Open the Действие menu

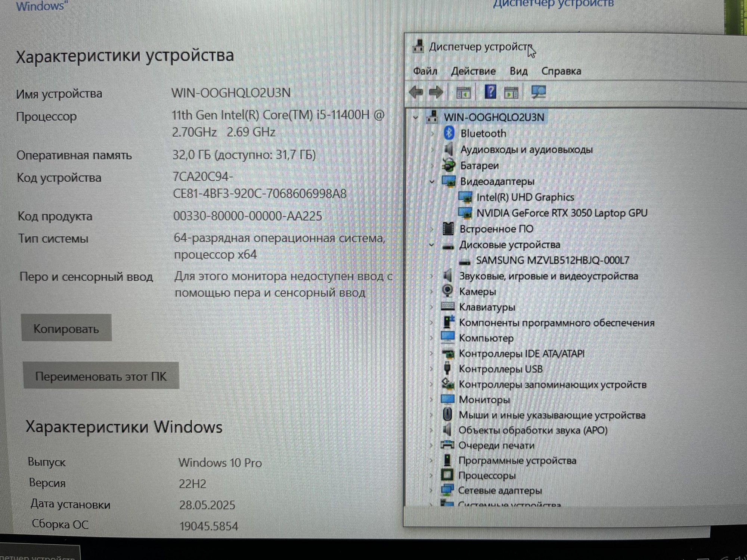pos(474,71)
